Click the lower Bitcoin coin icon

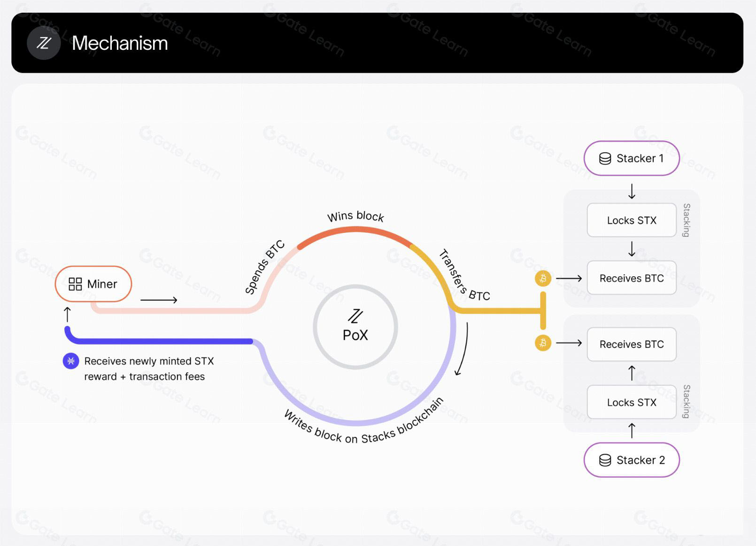coord(543,343)
